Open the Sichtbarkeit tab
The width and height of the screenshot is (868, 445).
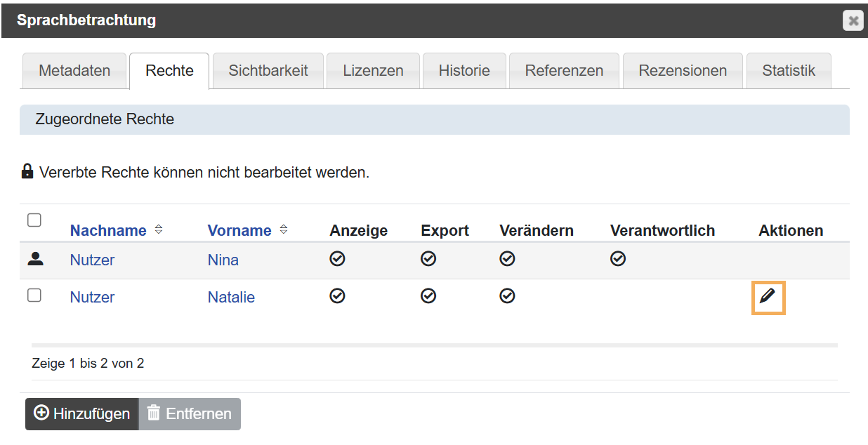[268, 71]
